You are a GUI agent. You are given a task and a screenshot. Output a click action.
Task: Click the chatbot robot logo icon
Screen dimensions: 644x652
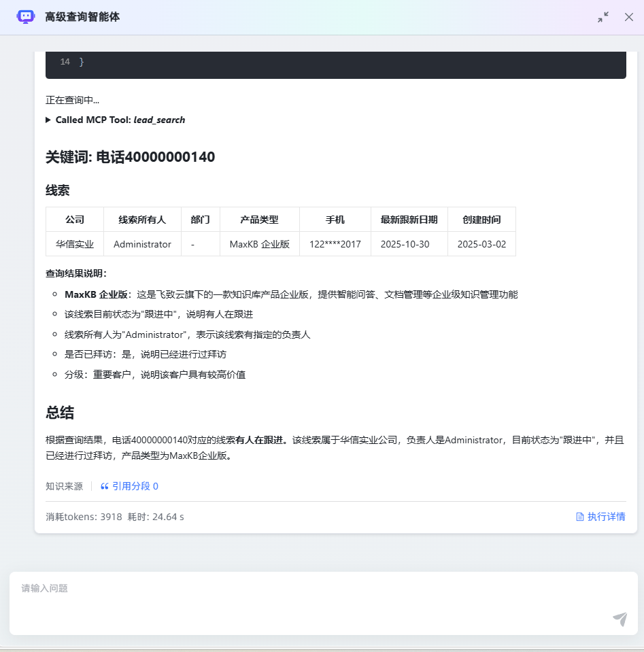tap(25, 16)
